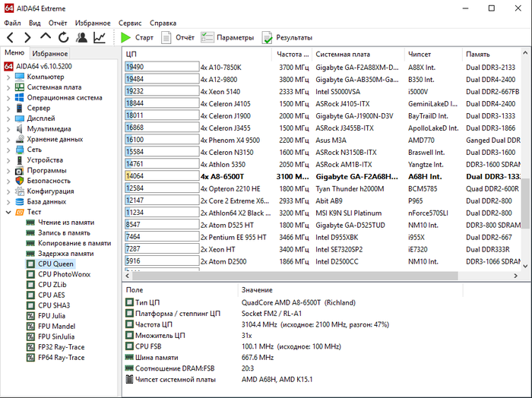Click the Программы icon in the tree

(x=20, y=171)
